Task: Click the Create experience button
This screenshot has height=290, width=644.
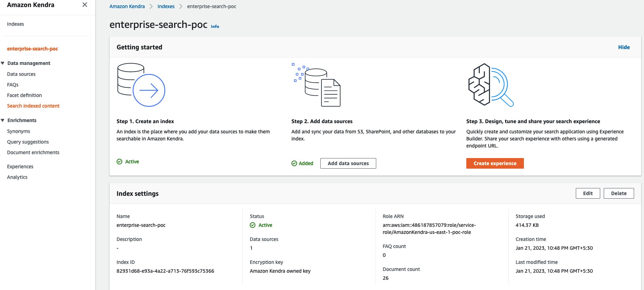Action: coord(495,163)
